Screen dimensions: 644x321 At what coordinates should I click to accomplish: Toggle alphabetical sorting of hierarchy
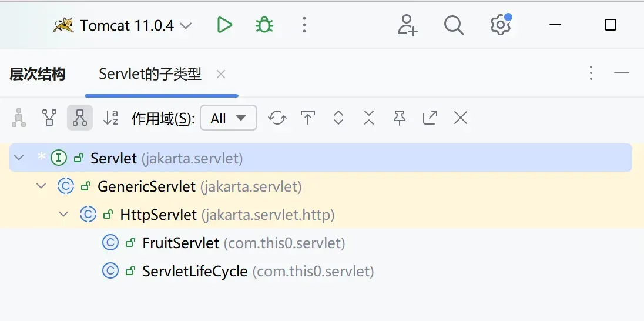(x=110, y=118)
